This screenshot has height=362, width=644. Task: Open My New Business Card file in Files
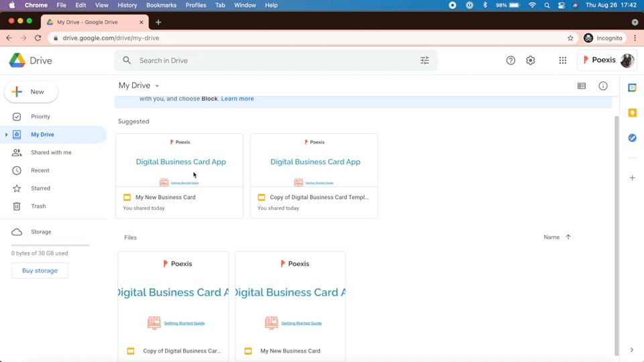[290, 306]
